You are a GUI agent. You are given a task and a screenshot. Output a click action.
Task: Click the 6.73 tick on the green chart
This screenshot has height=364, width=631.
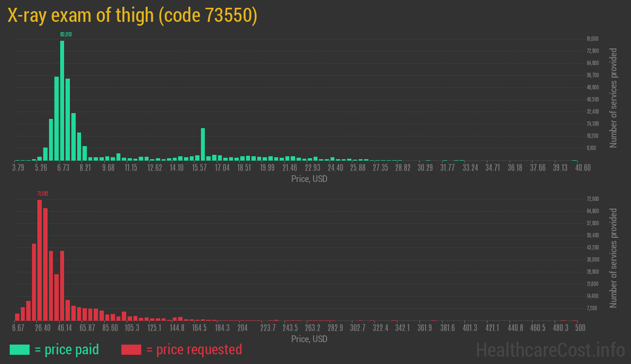tap(63, 168)
